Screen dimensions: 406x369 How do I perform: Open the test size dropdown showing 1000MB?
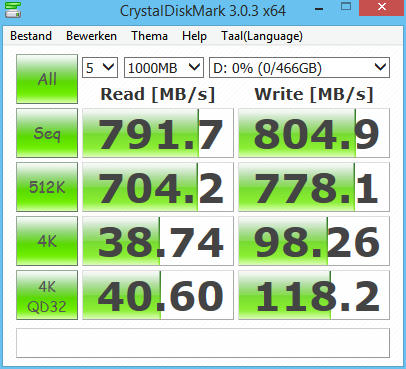click(x=164, y=68)
